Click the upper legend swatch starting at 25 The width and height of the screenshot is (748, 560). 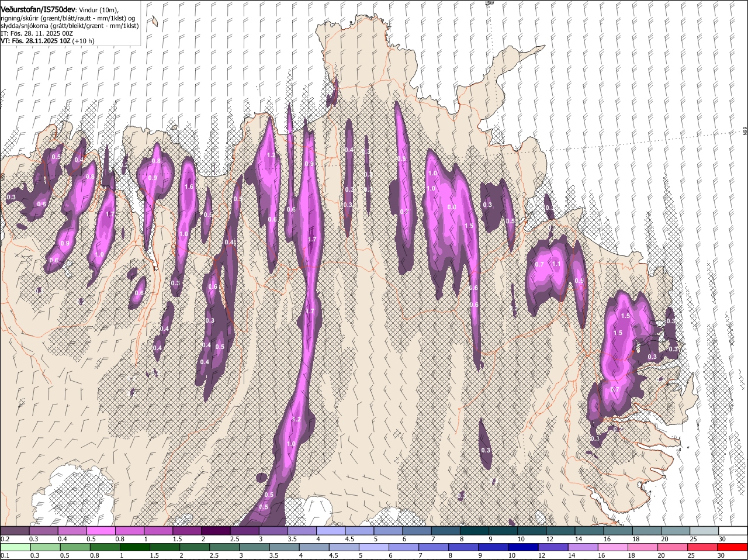pos(704,530)
